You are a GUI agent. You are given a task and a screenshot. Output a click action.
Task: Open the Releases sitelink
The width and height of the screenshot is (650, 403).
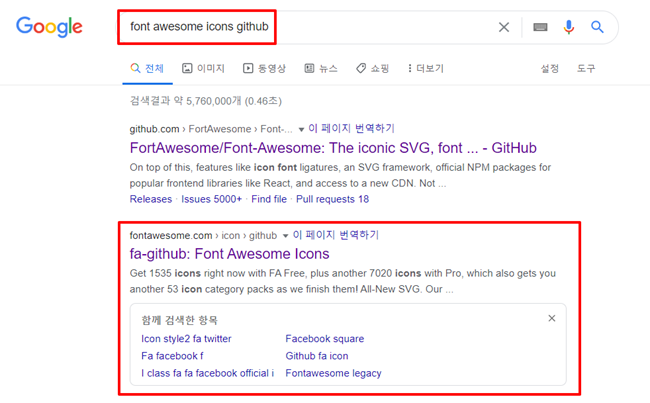click(x=151, y=199)
